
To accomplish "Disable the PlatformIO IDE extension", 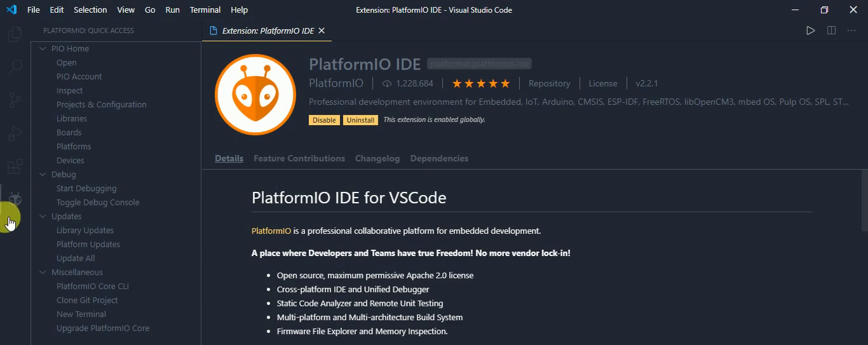I will [324, 120].
